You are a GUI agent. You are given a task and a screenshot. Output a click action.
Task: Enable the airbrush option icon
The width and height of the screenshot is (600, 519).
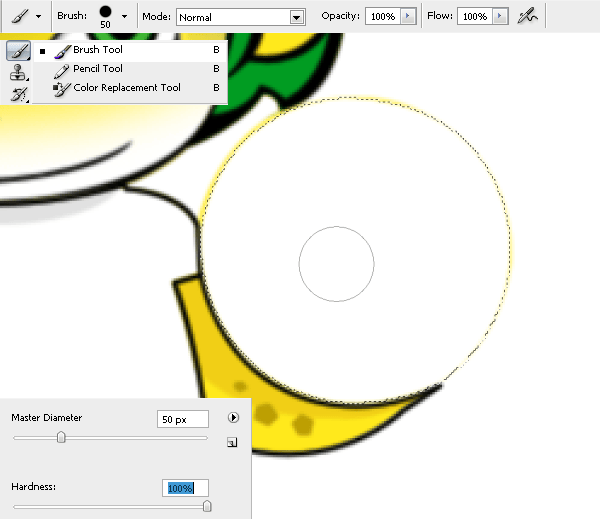(528, 17)
